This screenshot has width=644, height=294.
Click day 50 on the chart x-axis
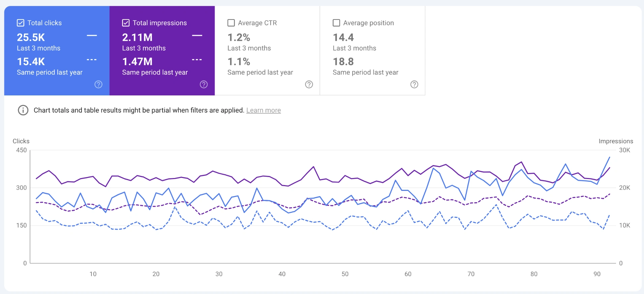click(x=345, y=274)
